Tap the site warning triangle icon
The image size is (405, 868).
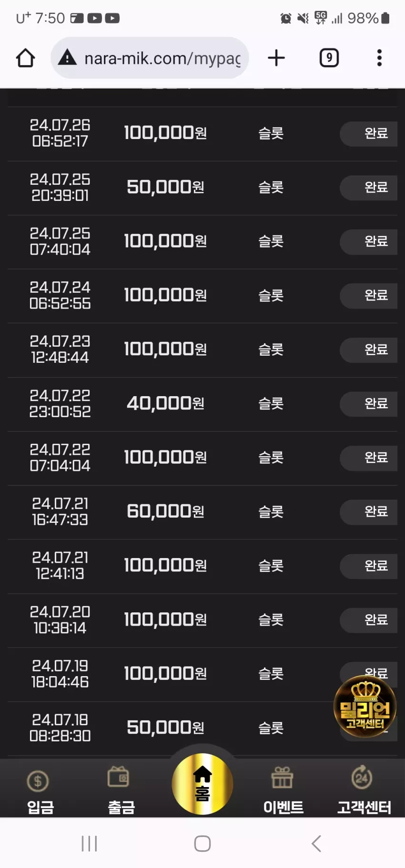pyautogui.click(x=67, y=58)
